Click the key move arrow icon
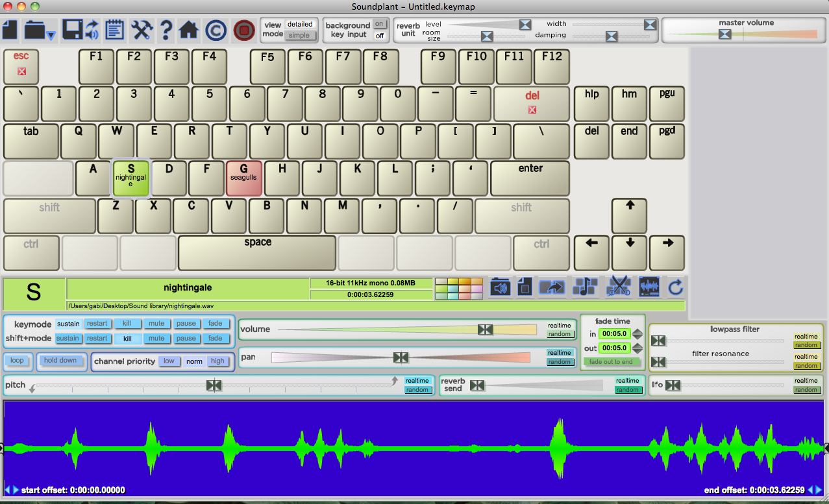This screenshot has height=504, width=829. [x=552, y=287]
